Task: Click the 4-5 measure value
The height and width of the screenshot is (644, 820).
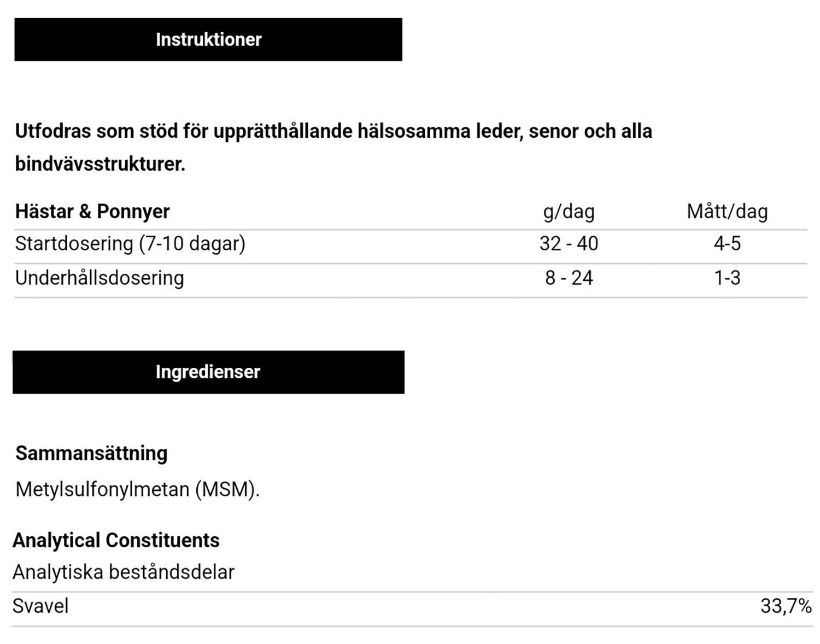Action: pyautogui.click(x=727, y=244)
